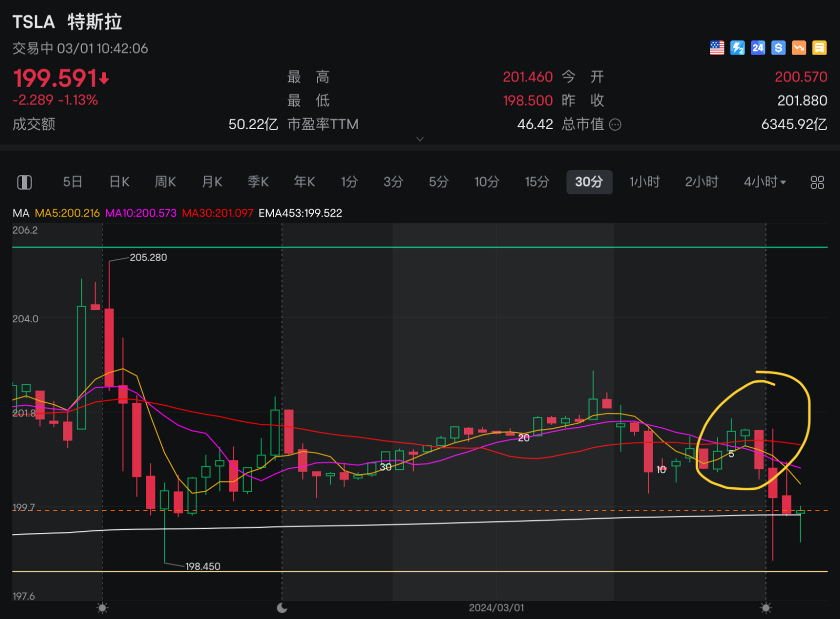Click the orange downtrend chart icon
Viewport: 840px width, 619px height.
(799, 48)
